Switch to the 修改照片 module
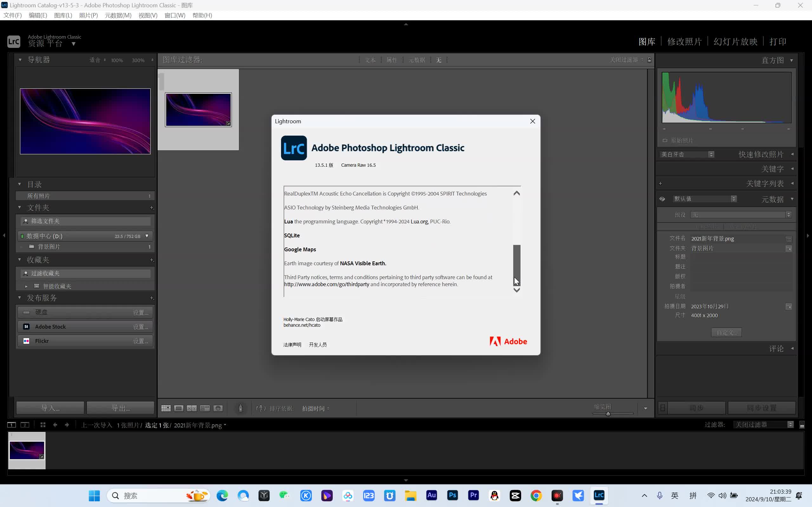 tap(684, 42)
